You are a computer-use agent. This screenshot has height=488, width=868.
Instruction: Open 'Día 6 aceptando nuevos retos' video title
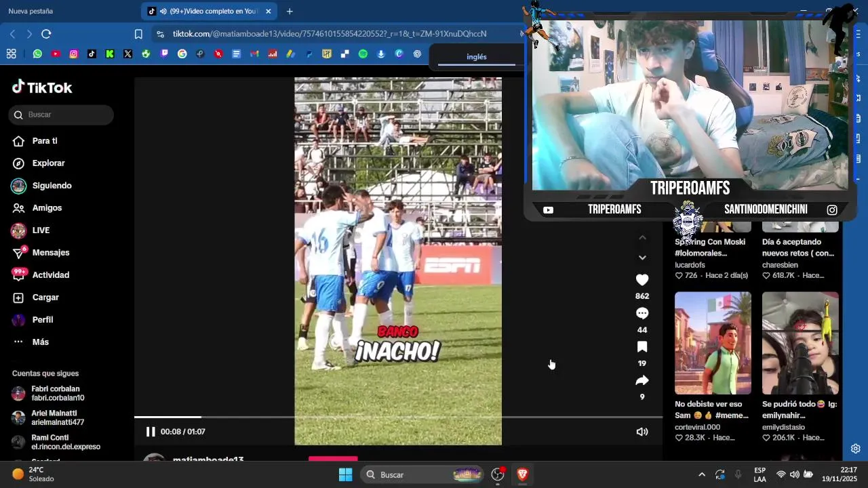click(x=798, y=247)
